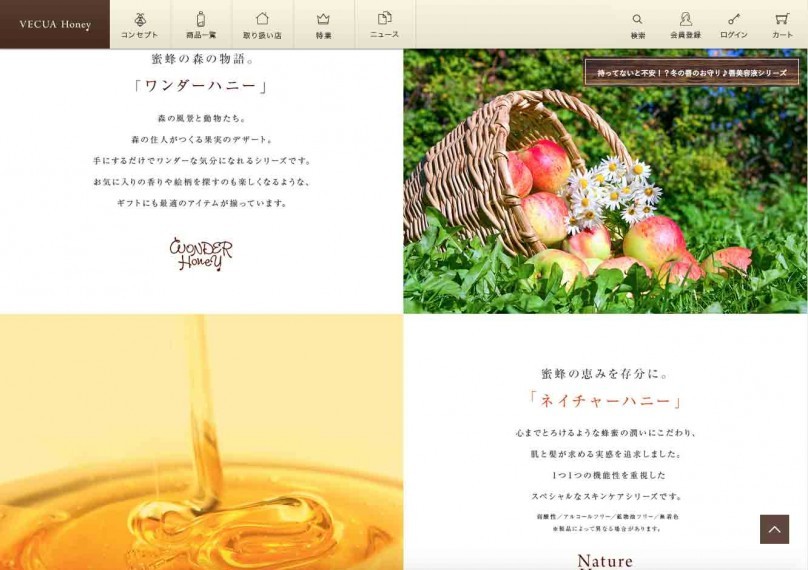Click the back-to-top arrow button
This screenshot has width=808, height=570.
click(774, 529)
